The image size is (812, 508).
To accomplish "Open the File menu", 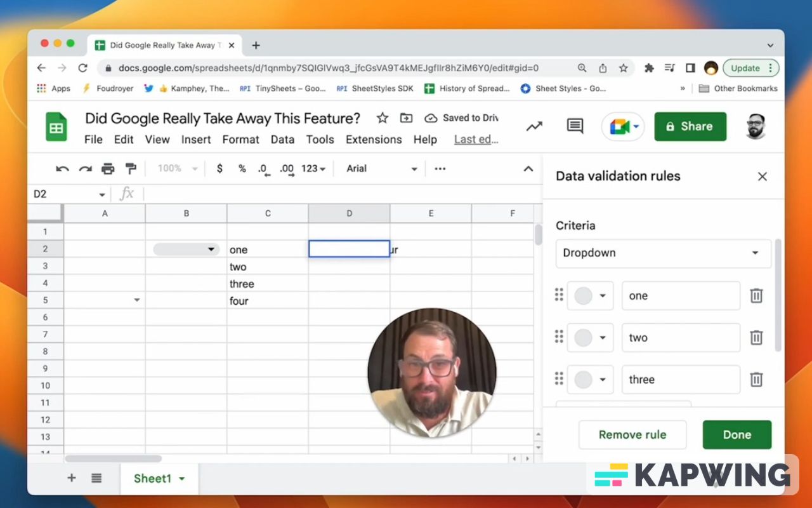I will 93,140.
